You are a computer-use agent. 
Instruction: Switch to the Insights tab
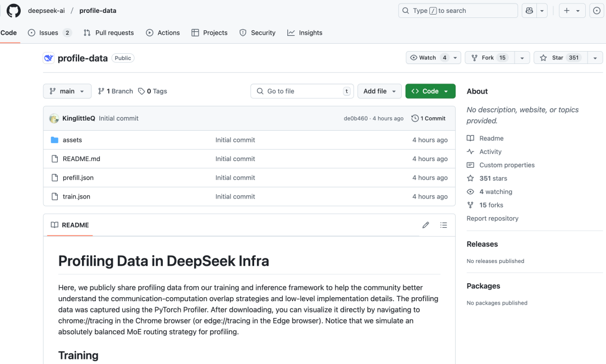pyautogui.click(x=305, y=33)
